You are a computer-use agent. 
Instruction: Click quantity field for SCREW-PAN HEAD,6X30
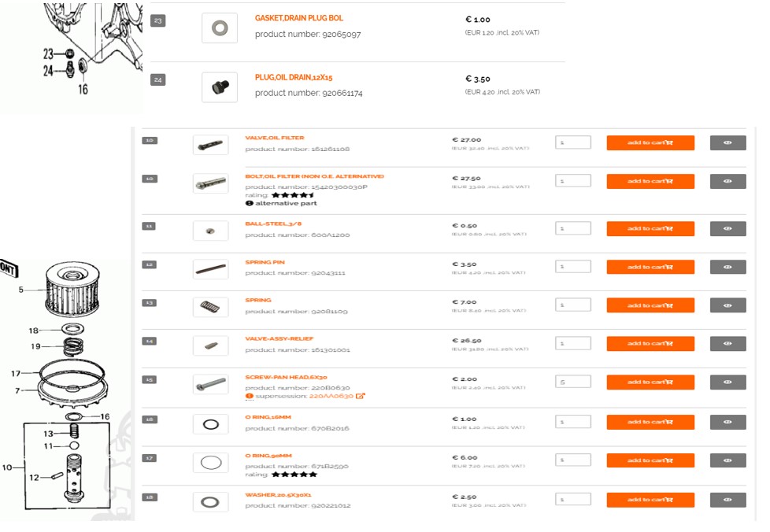coord(572,382)
